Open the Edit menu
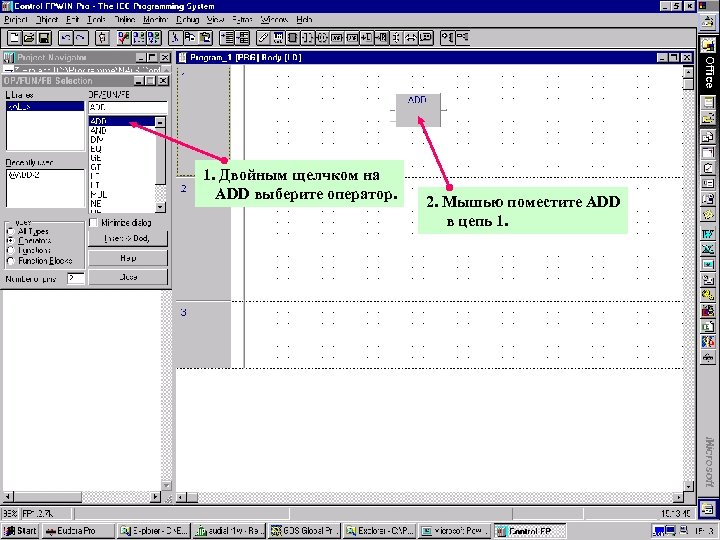The image size is (720, 540). [x=73, y=20]
